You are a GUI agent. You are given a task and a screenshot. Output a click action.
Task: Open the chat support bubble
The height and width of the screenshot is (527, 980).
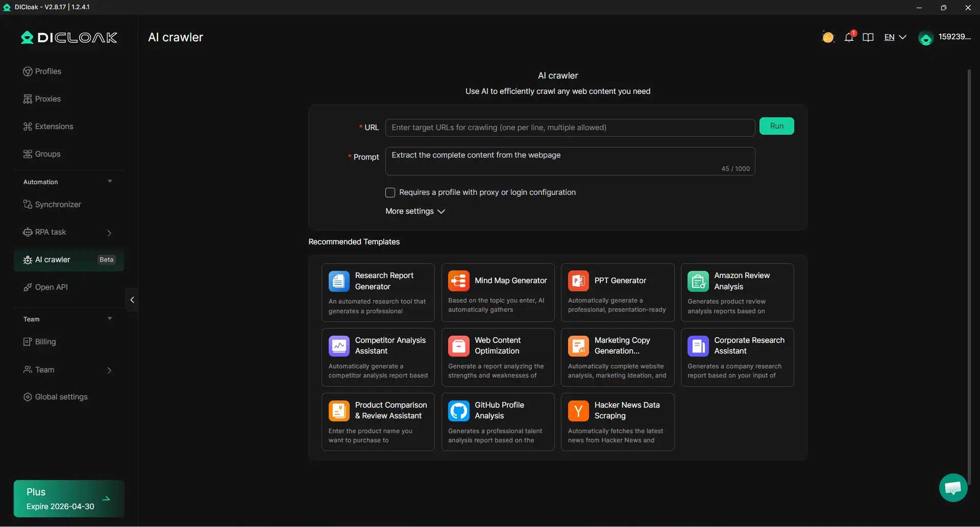[953, 488]
